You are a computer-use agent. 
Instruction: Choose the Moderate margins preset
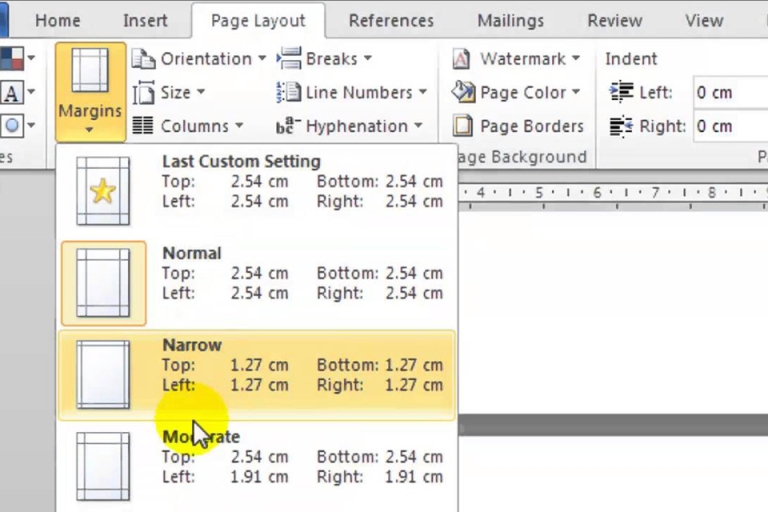click(x=257, y=466)
